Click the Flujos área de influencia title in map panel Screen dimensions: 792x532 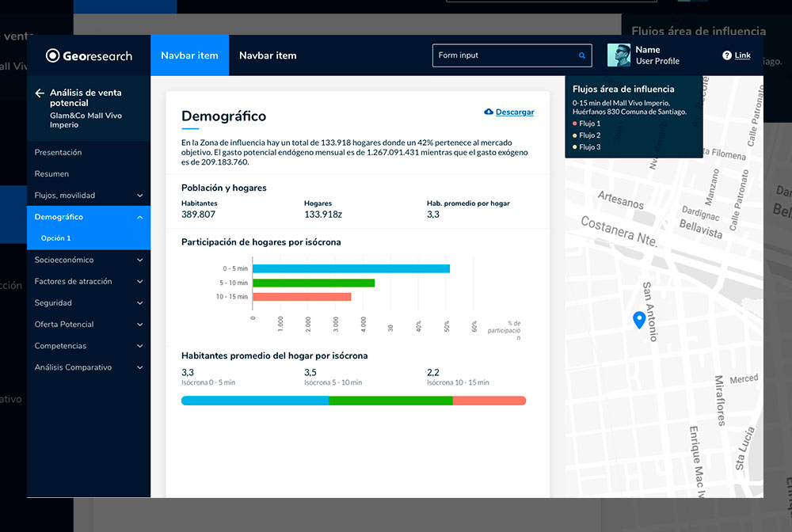click(623, 89)
